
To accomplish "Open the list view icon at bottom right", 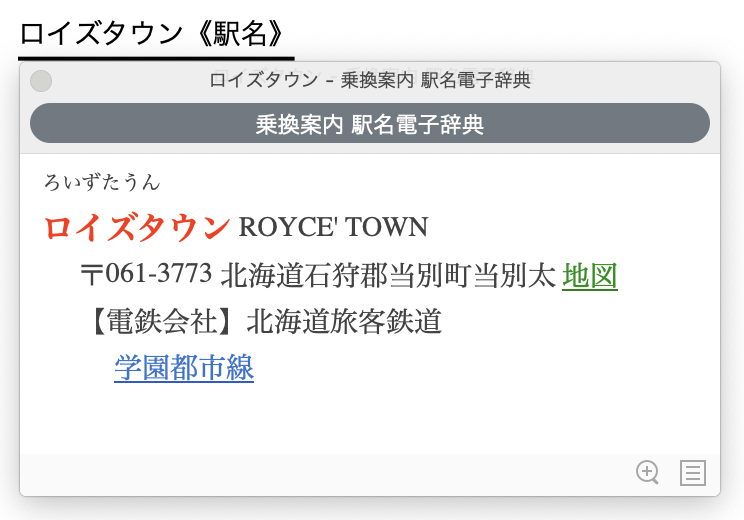I will (x=693, y=473).
